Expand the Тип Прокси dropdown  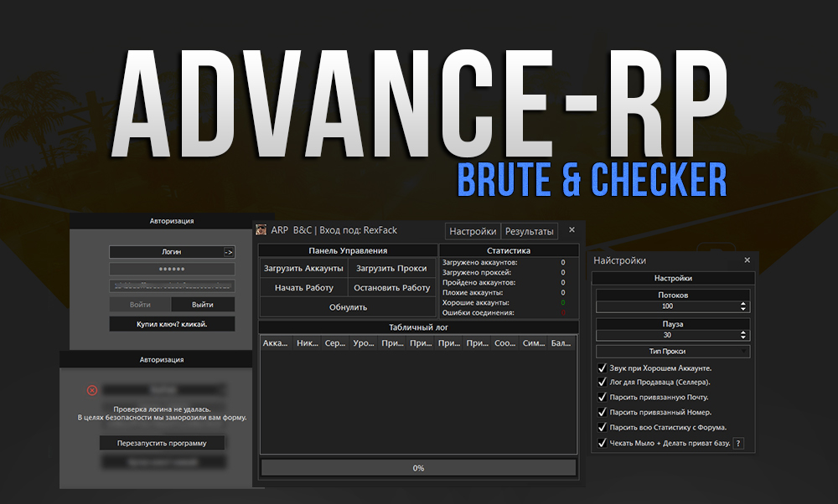(x=673, y=352)
